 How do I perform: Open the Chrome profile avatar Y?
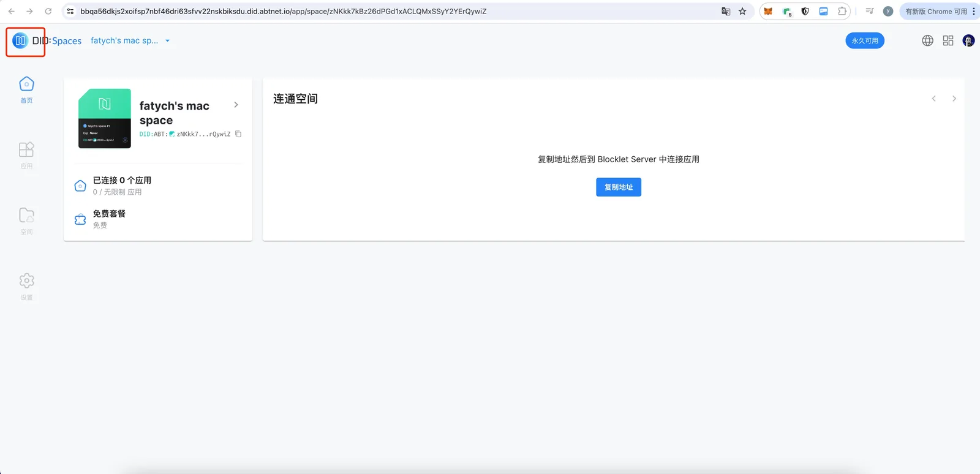pyautogui.click(x=888, y=11)
